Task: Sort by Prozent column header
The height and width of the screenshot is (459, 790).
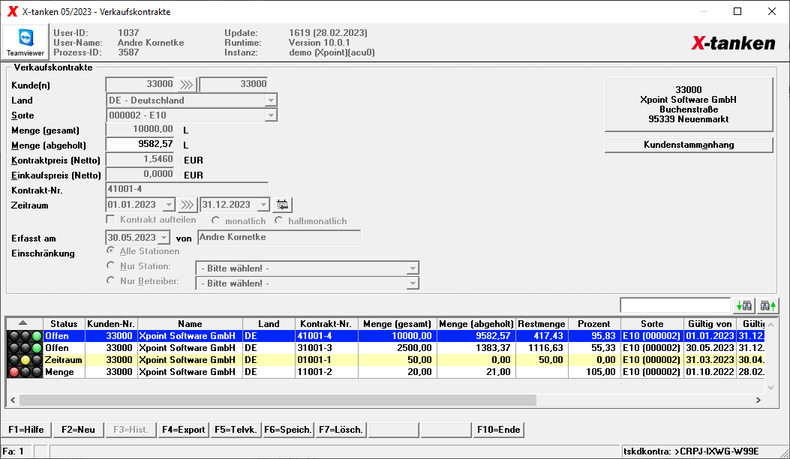Action: tap(594, 323)
